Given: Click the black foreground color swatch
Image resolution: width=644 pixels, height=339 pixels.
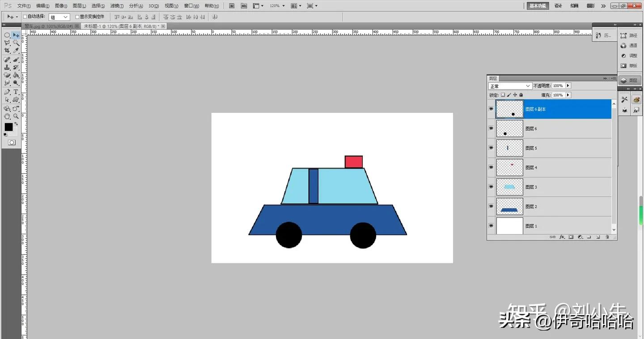Looking at the screenshot, I should (x=8, y=127).
